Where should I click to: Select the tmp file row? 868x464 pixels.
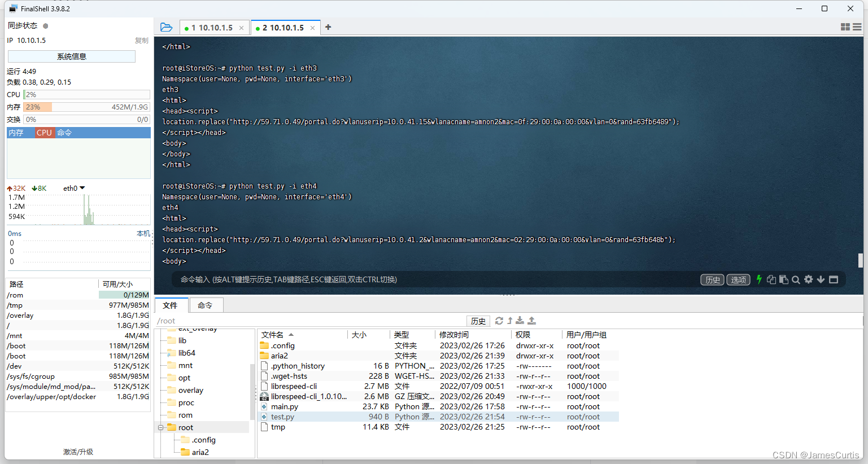(x=439, y=427)
